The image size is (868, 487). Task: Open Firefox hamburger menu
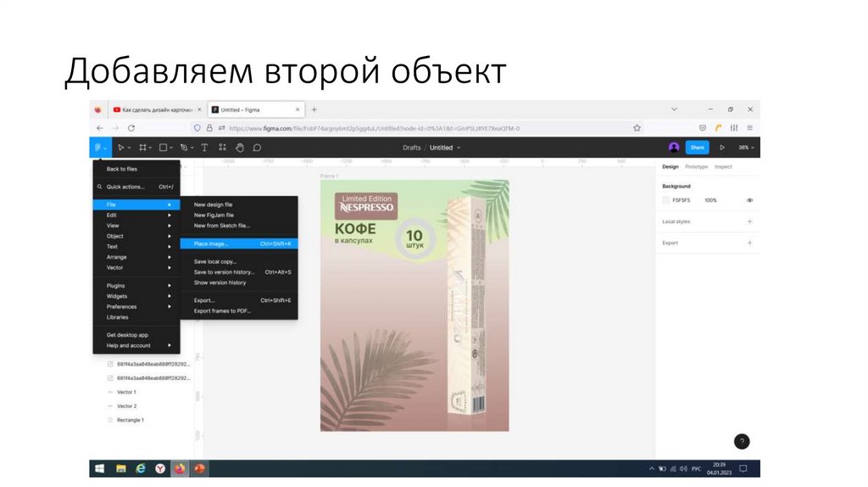point(749,128)
